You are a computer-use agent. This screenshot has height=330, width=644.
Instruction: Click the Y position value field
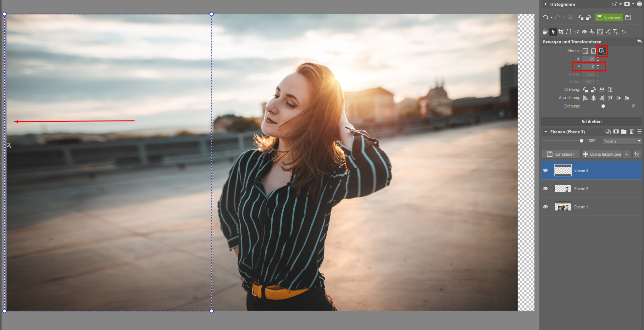click(589, 66)
